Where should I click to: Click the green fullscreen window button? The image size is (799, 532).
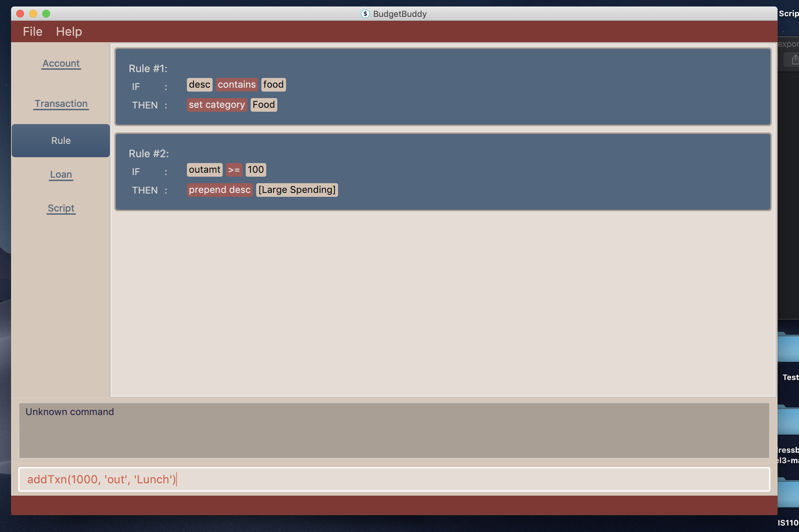tap(46, 14)
